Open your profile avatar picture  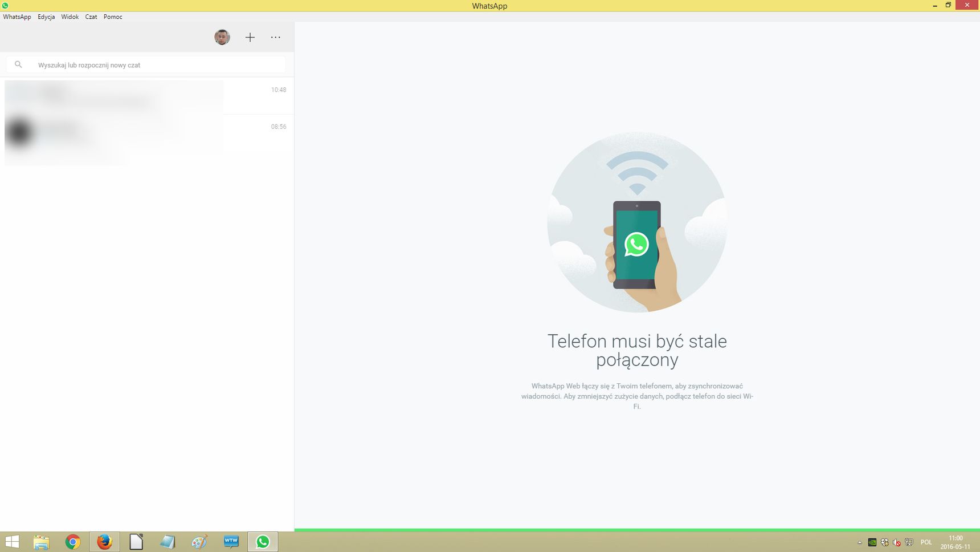pos(222,37)
